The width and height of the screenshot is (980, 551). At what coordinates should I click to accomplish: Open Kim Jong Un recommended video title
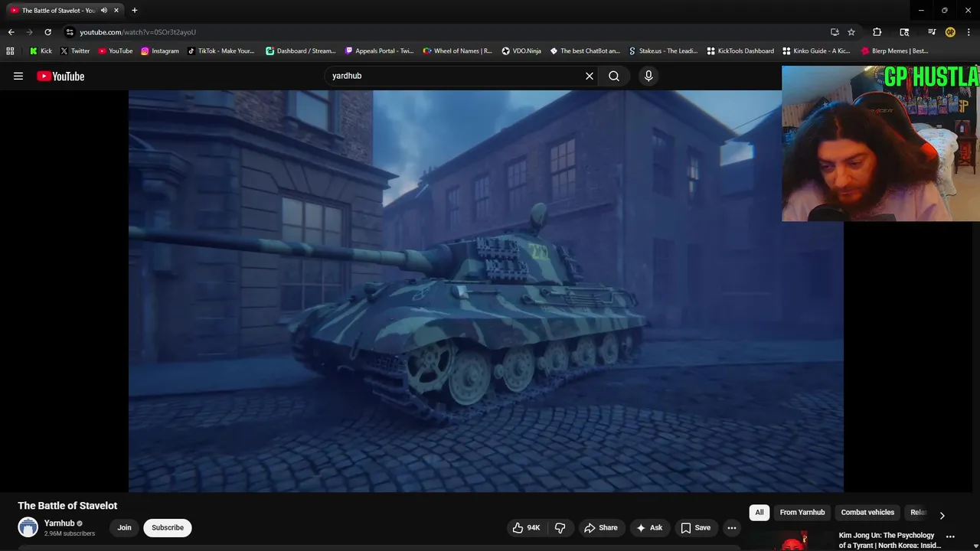click(x=890, y=540)
